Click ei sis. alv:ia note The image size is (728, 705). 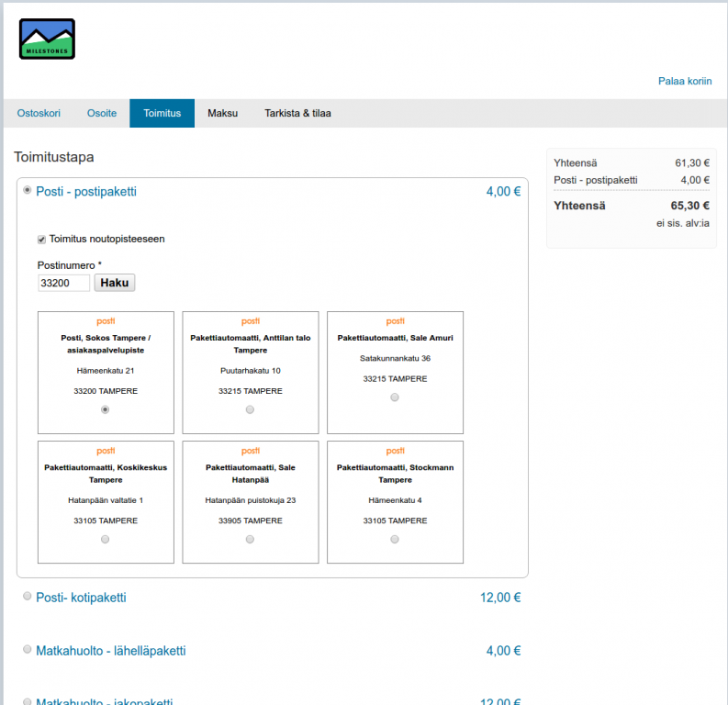(682, 223)
